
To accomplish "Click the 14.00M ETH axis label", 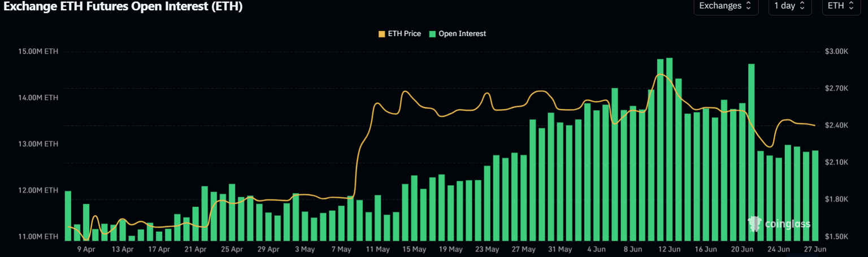I will pyautogui.click(x=39, y=98).
